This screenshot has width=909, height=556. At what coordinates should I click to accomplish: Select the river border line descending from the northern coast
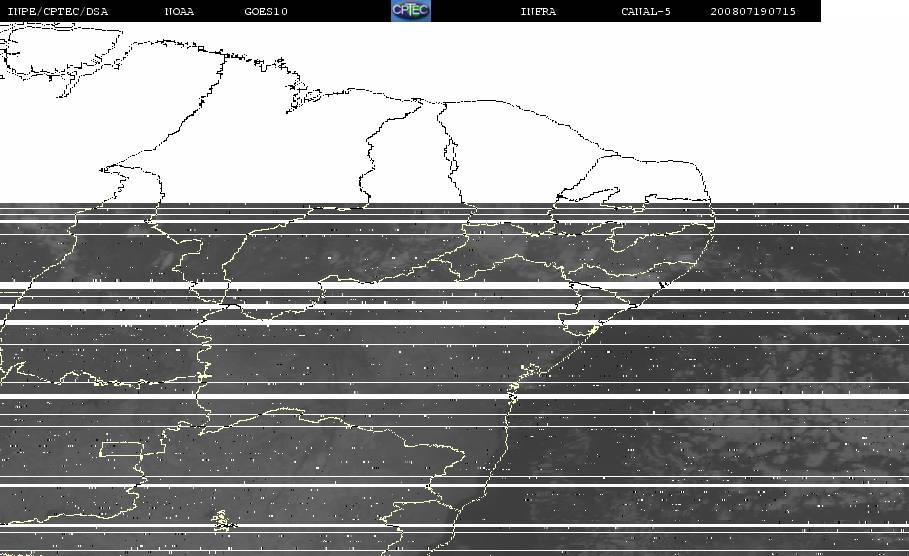(x=450, y=154)
